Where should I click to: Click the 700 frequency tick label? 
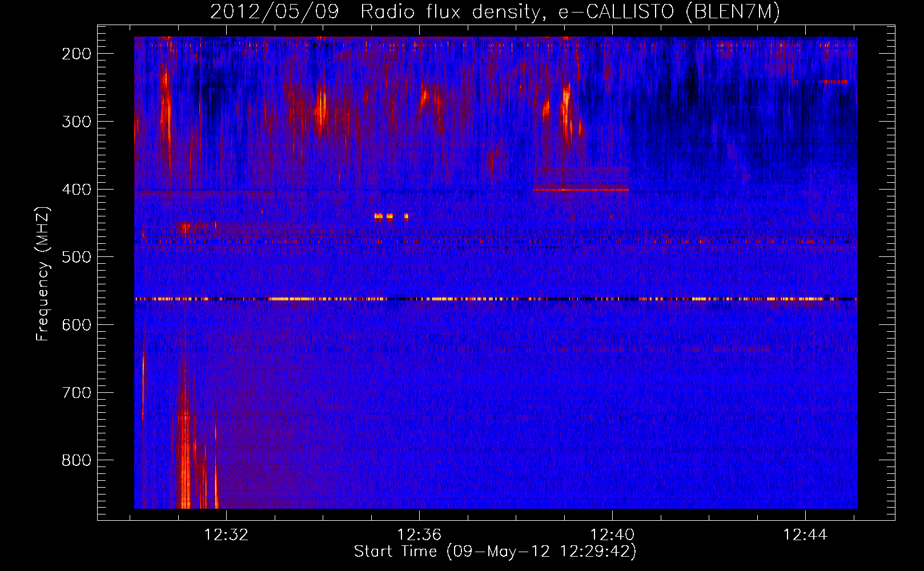[77, 393]
